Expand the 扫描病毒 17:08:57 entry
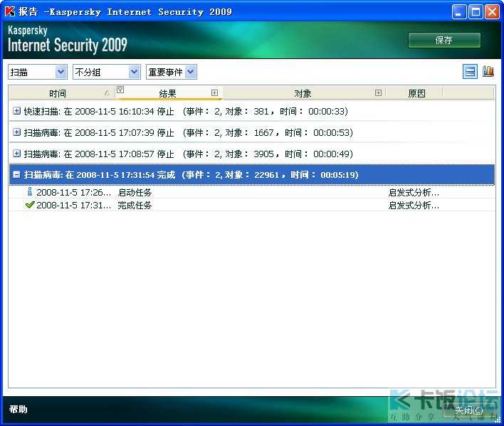 (16, 153)
